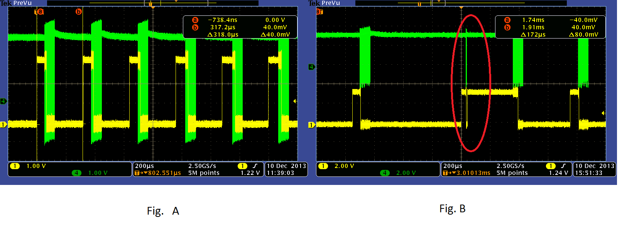Click the 1.24 V trigger level value

click(558, 173)
